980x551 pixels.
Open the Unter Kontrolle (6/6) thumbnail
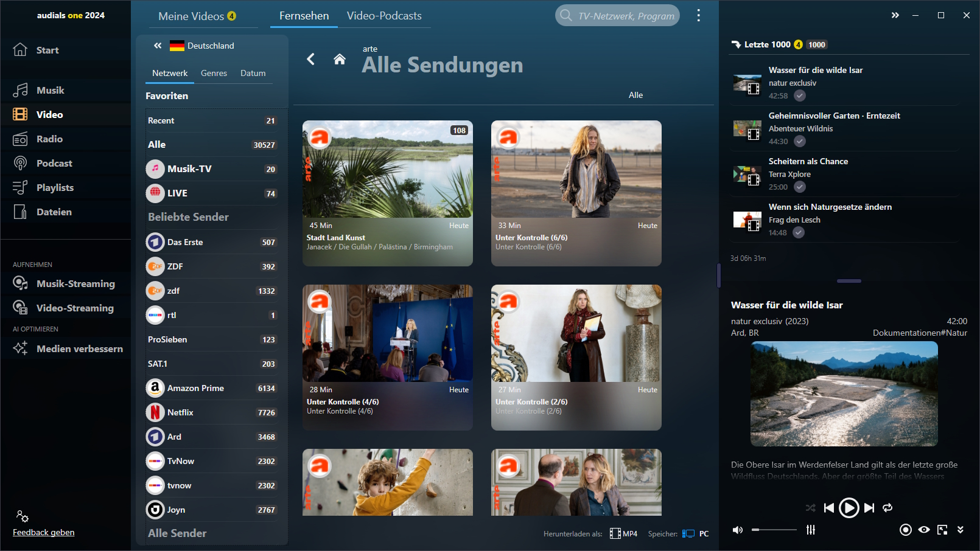click(x=576, y=169)
